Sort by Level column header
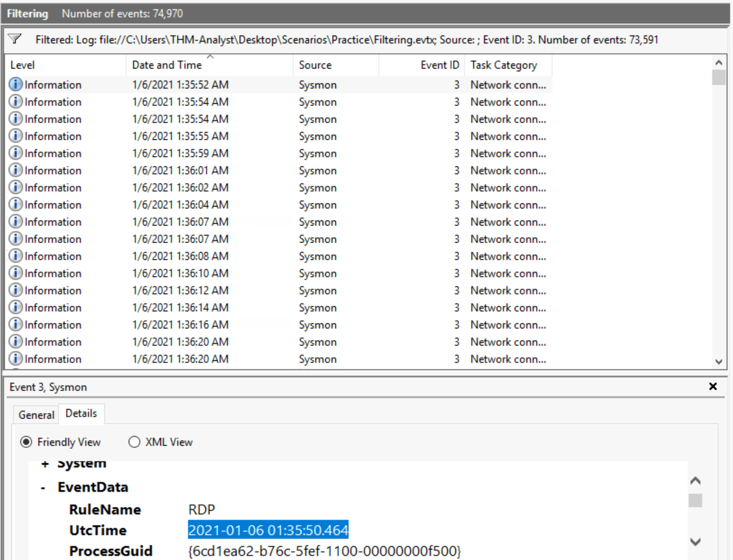This screenshot has width=733, height=560. [66, 65]
